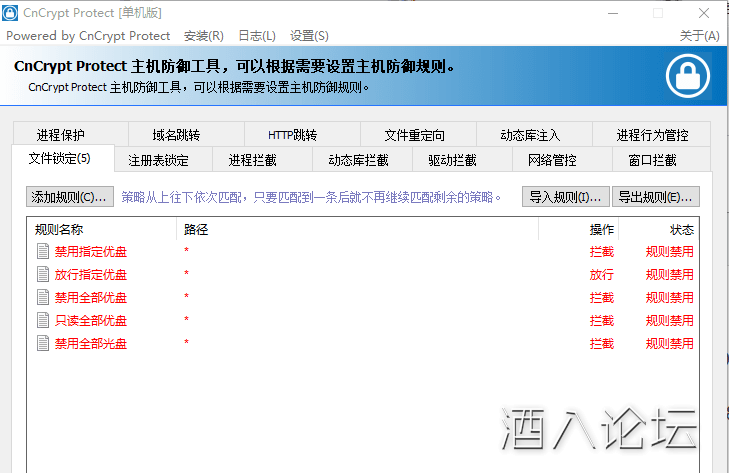Open the 日志(L) menu
This screenshot has height=473, width=729.
coord(257,36)
